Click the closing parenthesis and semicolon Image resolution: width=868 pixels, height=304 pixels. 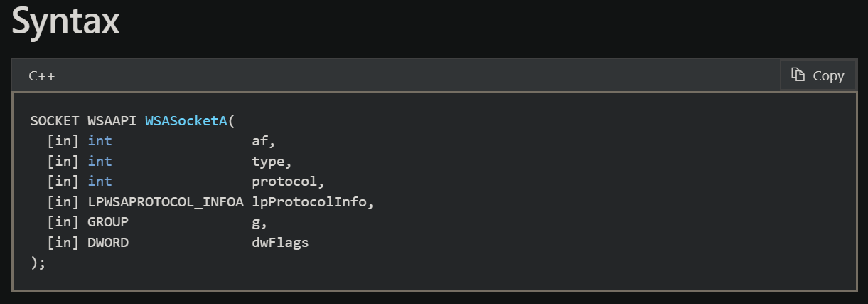(x=38, y=263)
